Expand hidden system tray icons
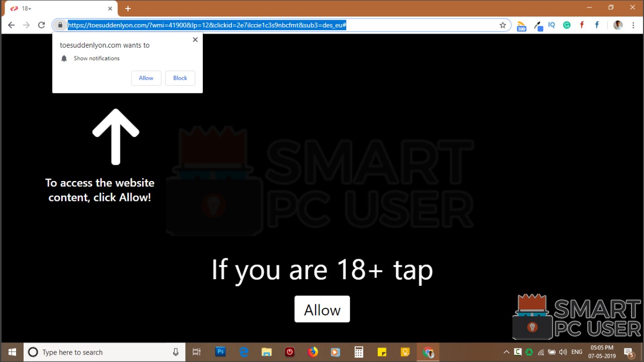Screen dimensions: 644x362 click(506, 351)
